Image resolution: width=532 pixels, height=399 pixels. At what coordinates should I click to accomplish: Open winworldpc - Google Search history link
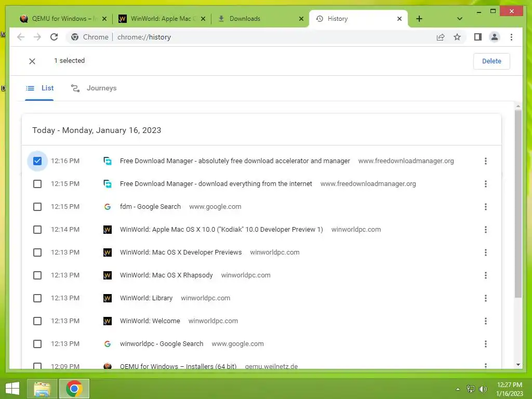[x=162, y=344]
